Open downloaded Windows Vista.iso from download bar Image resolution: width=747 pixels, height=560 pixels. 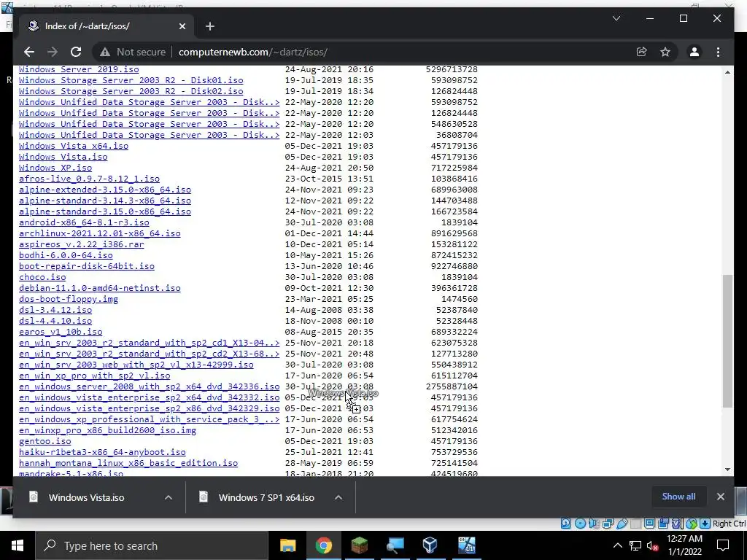pyautogui.click(x=86, y=497)
